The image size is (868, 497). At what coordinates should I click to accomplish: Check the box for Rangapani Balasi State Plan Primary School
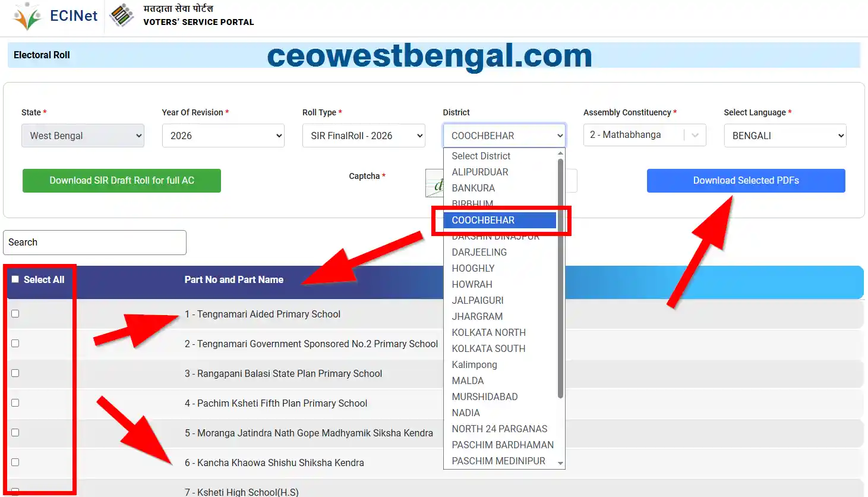tap(15, 373)
